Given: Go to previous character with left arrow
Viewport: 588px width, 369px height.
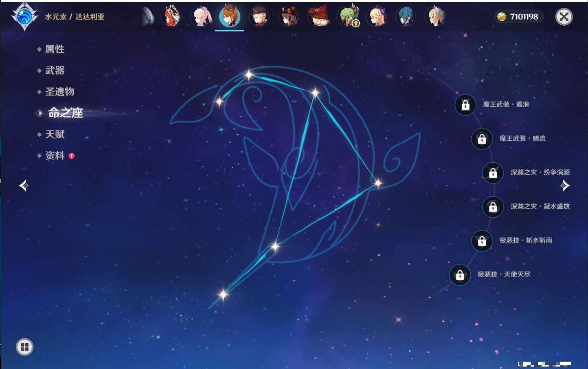Looking at the screenshot, I should tap(24, 186).
